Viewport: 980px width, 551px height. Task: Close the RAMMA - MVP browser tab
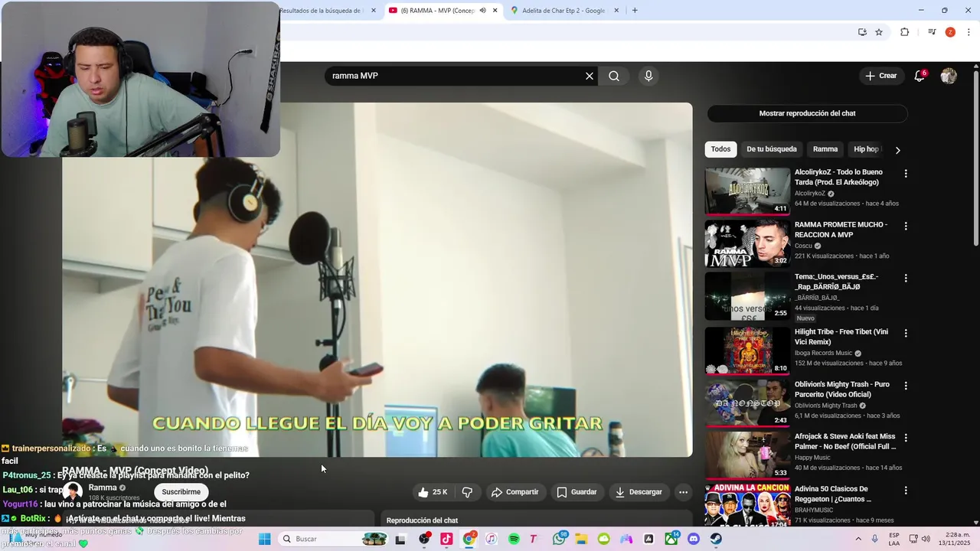[495, 11]
